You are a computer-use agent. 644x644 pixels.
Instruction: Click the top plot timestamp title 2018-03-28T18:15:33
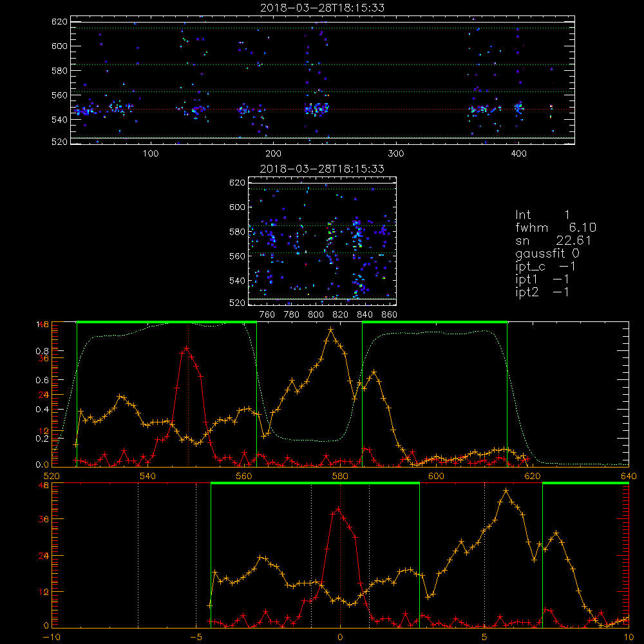coord(323,8)
